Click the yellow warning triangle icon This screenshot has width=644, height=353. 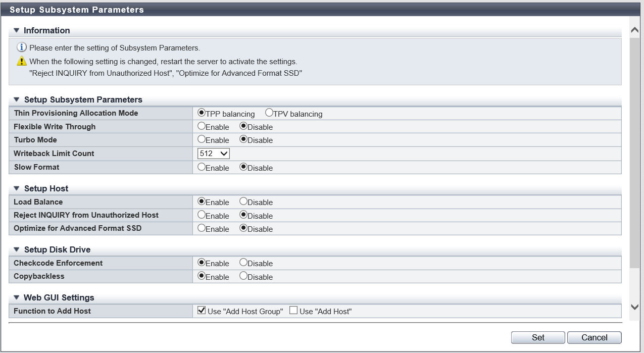pos(22,61)
